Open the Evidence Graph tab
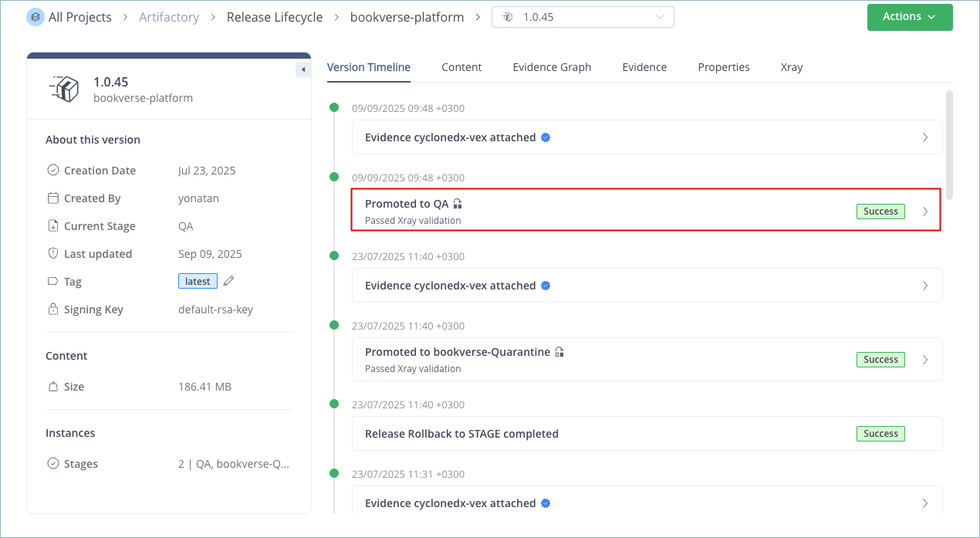This screenshot has height=538, width=980. [x=552, y=67]
